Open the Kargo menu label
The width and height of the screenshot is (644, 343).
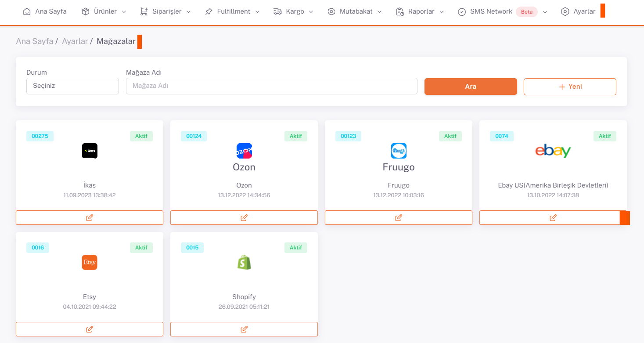[295, 12]
